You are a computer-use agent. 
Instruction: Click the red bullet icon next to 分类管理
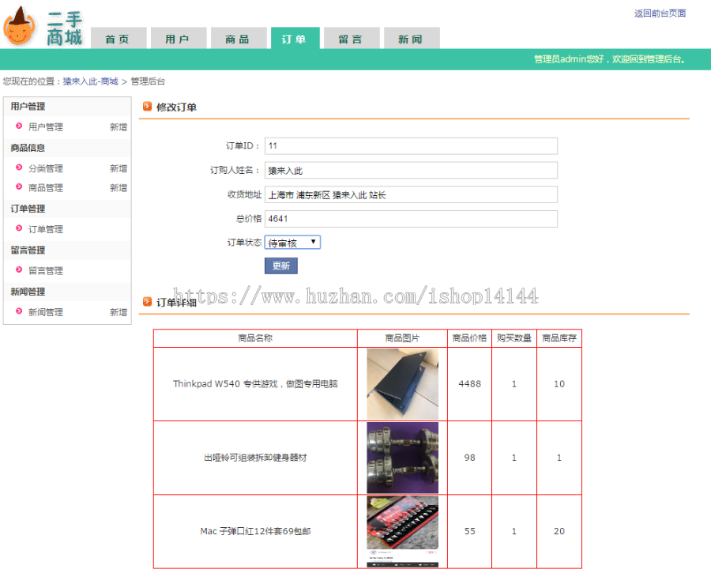pyautogui.click(x=19, y=168)
